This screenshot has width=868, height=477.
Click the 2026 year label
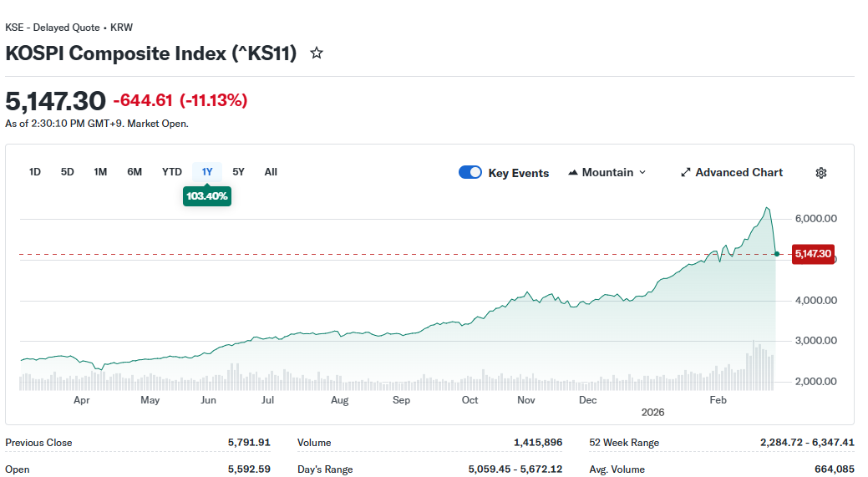(652, 412)
